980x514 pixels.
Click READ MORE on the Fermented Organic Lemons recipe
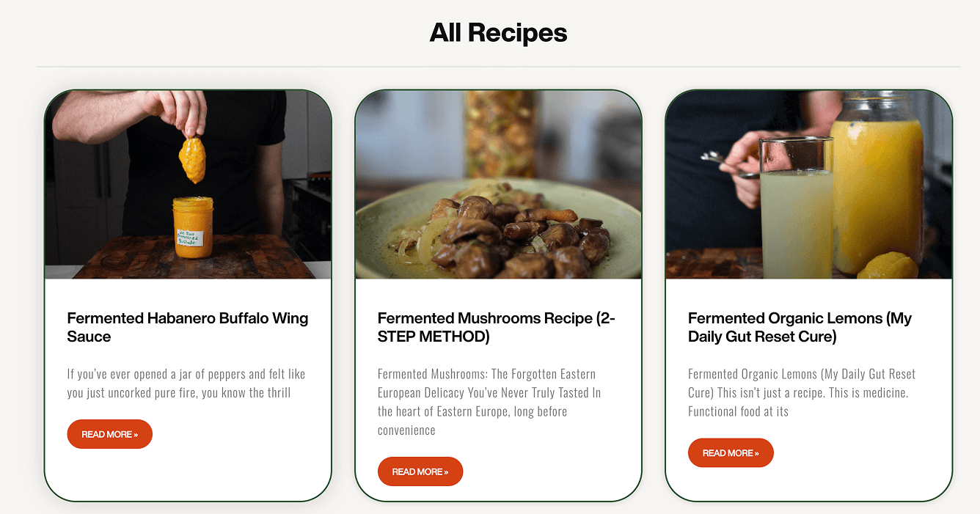[x=731, y=453]
